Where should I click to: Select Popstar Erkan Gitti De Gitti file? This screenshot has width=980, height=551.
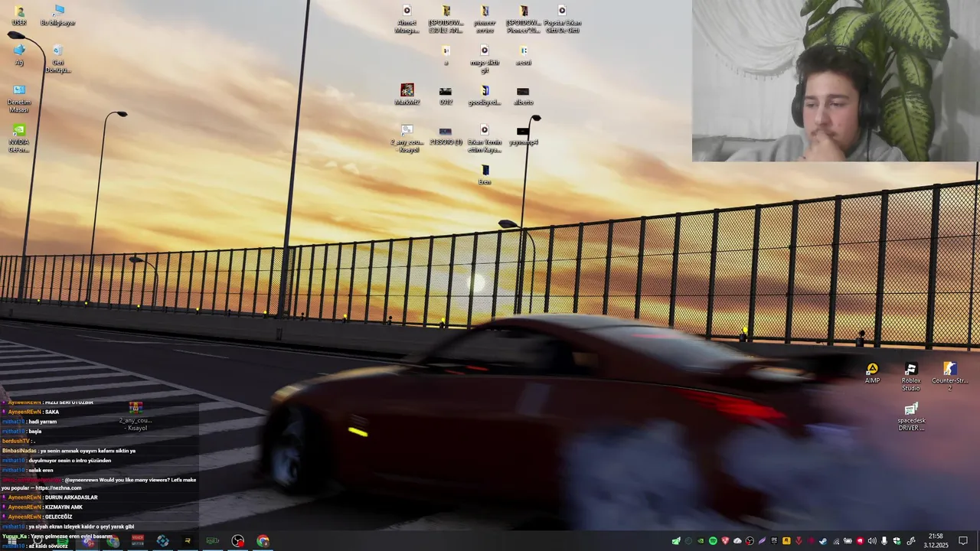tap(562, 19)
